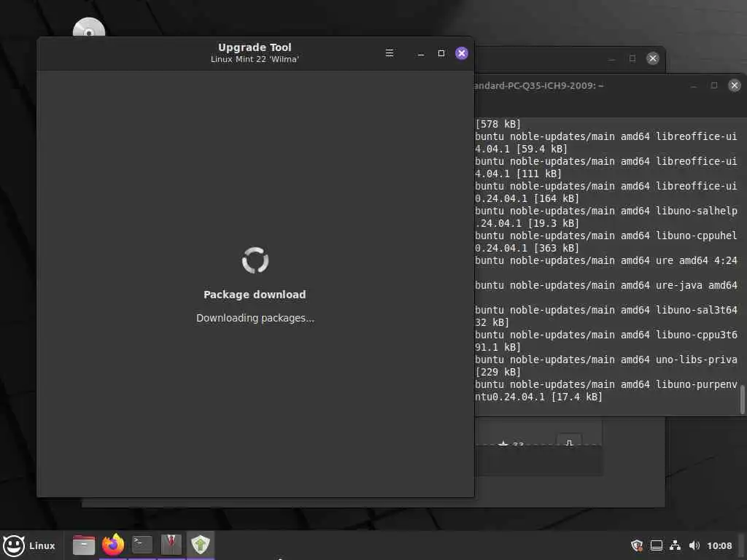The width and height of the screenshot is (747, 560).
Task: Maximize the terminal window
Action: (x=713, y=85)
